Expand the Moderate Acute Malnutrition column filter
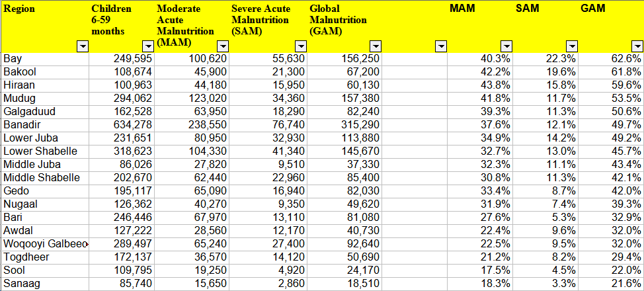The height and width of the screenshot is (291, 644). coord(223,46)
